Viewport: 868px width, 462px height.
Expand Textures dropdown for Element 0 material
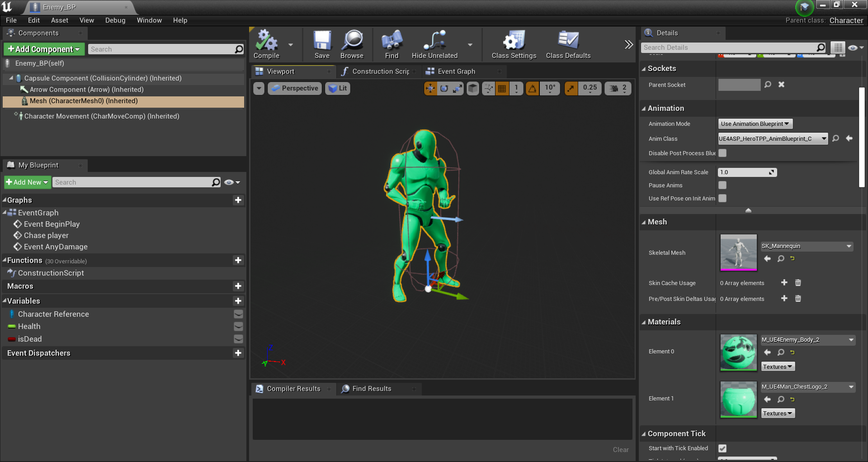pos(778,367)
